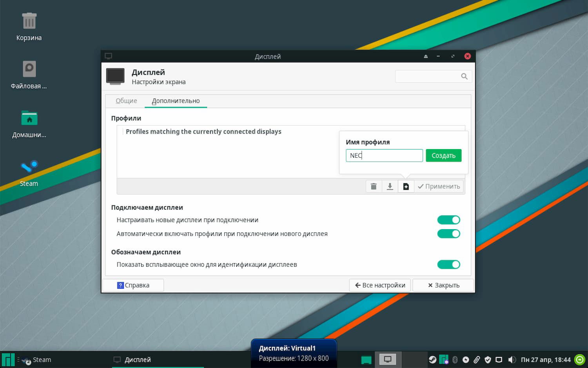Click the Дисплей window menu icon in titlebar

click(x=109, y=56)
